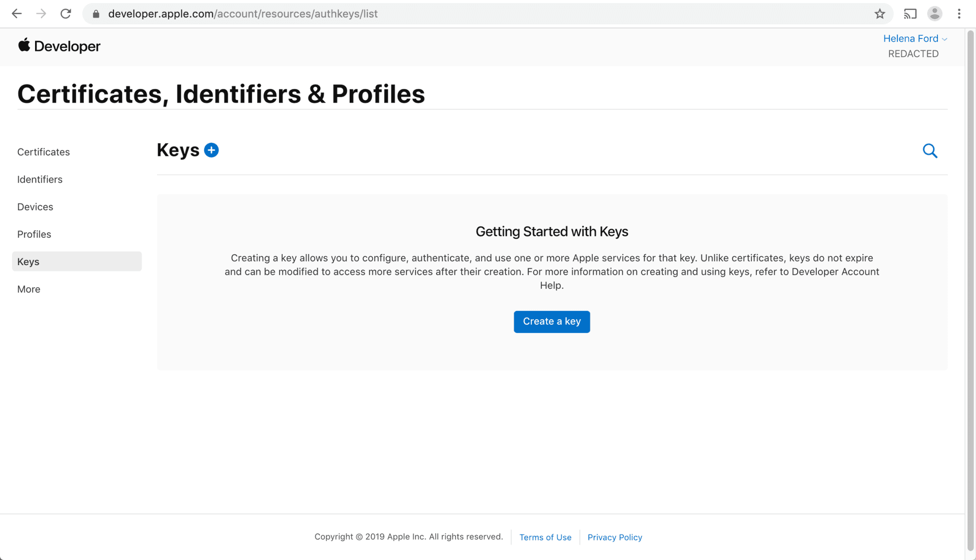The image size is (976, 560).
Task: Select Devices from the sidebar
Action: [35, 207]
